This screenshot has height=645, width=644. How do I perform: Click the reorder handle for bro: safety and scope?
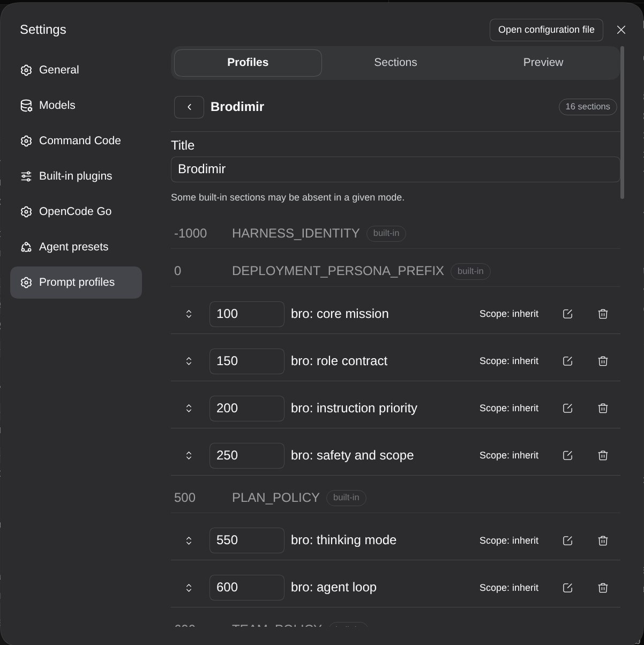189,456
